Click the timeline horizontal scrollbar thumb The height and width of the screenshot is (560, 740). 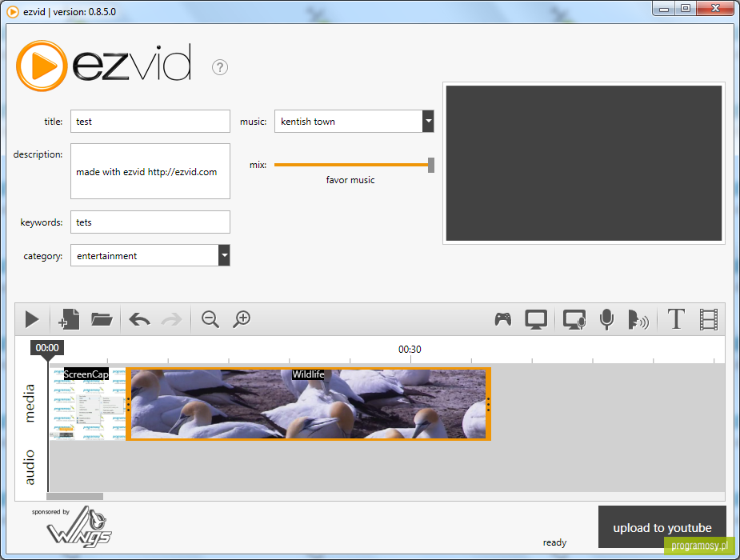(x=74, y=496)
